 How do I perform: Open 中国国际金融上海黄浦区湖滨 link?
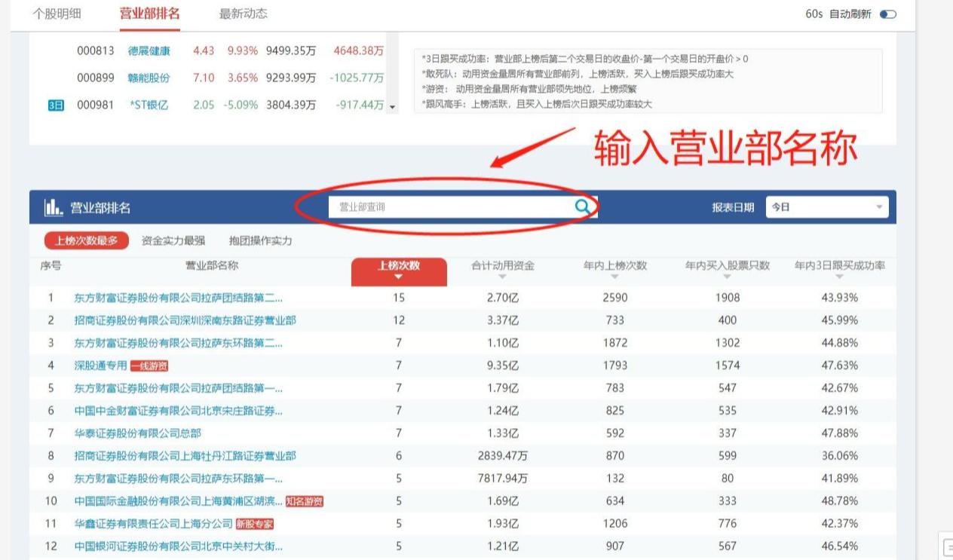(x=179, y=501)
